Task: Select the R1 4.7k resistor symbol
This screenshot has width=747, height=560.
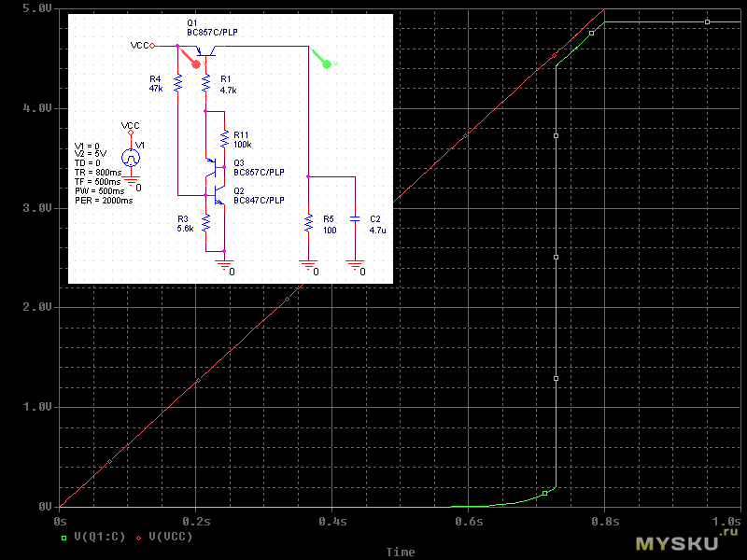Action: click(x=205, y=84)
